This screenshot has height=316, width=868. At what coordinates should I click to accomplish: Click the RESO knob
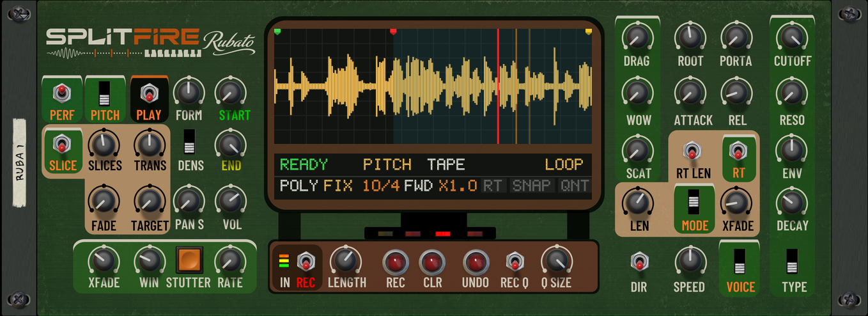[x=792, y=93]
